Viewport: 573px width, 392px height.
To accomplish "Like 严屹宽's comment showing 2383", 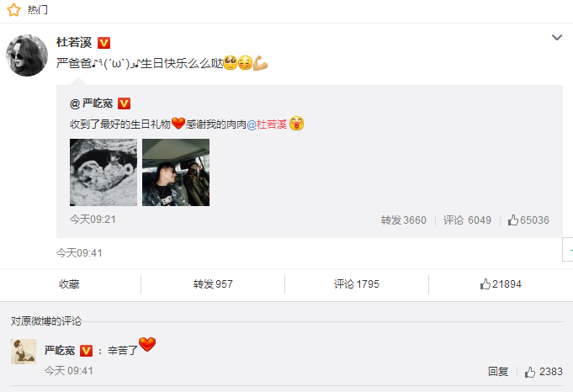I will tap(544, 372).
